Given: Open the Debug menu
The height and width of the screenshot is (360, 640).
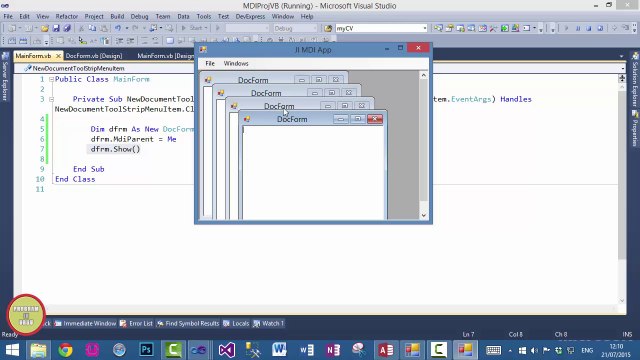Looking at the screenshot, I should (x=140, y=16).
